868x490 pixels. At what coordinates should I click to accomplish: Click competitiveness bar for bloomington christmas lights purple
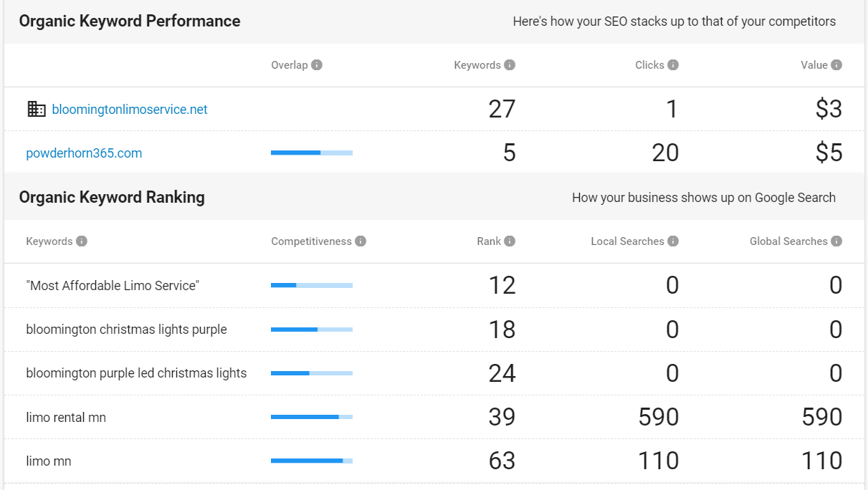click(312, 330)
